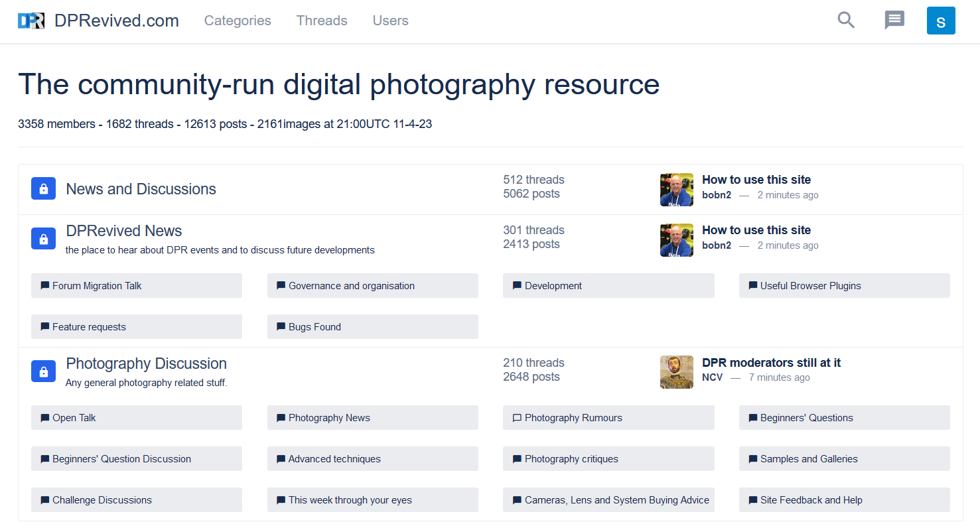Click chat icon on Development
The width and height of the screenshot is (980, 528).
point(518,286)
